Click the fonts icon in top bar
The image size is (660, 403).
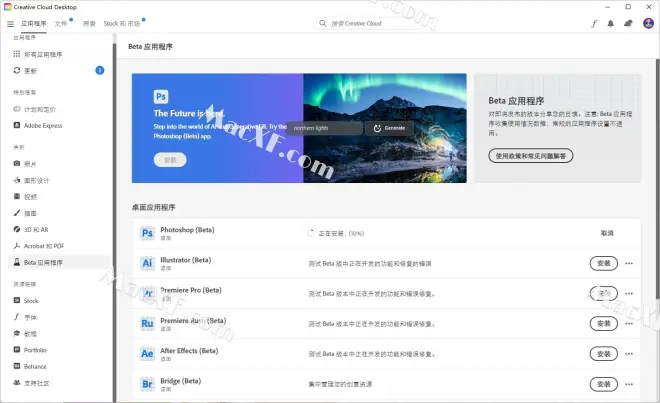pos(593,22)
